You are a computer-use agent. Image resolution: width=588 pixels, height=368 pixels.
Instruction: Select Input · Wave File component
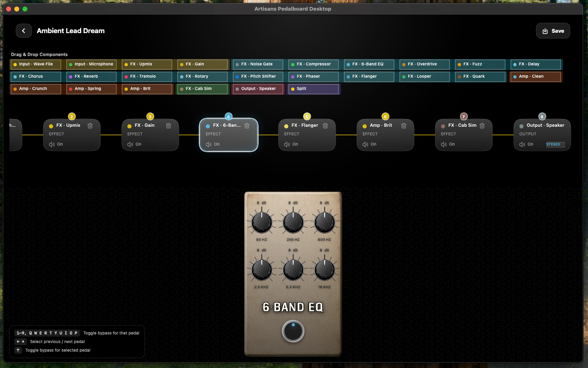coord(36,64)
